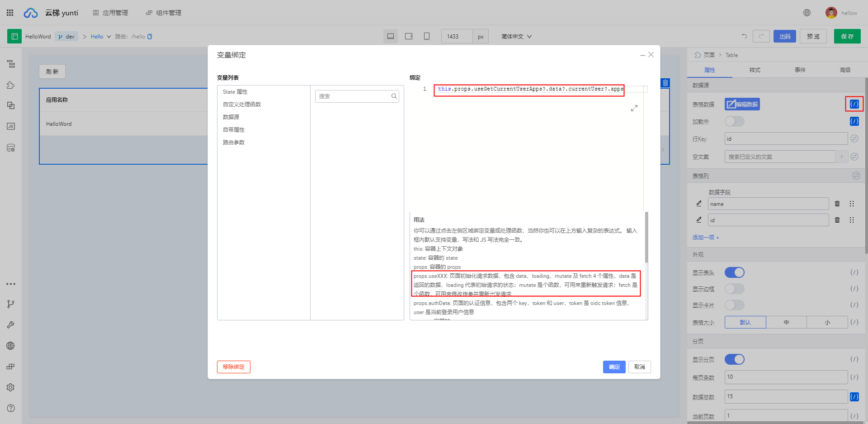This screenshot has width=868, height=424.
Task: Redo the last change
Action: (761, 36)
